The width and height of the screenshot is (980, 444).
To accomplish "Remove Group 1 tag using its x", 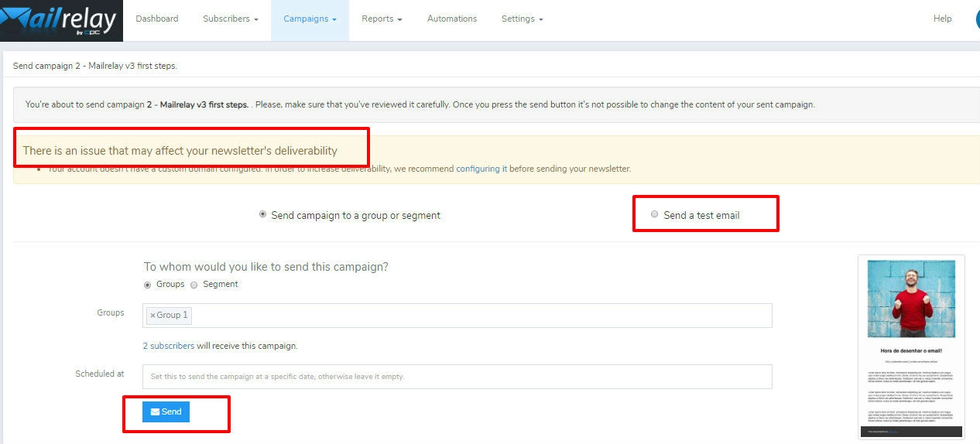I will click(x=152, y=316).
